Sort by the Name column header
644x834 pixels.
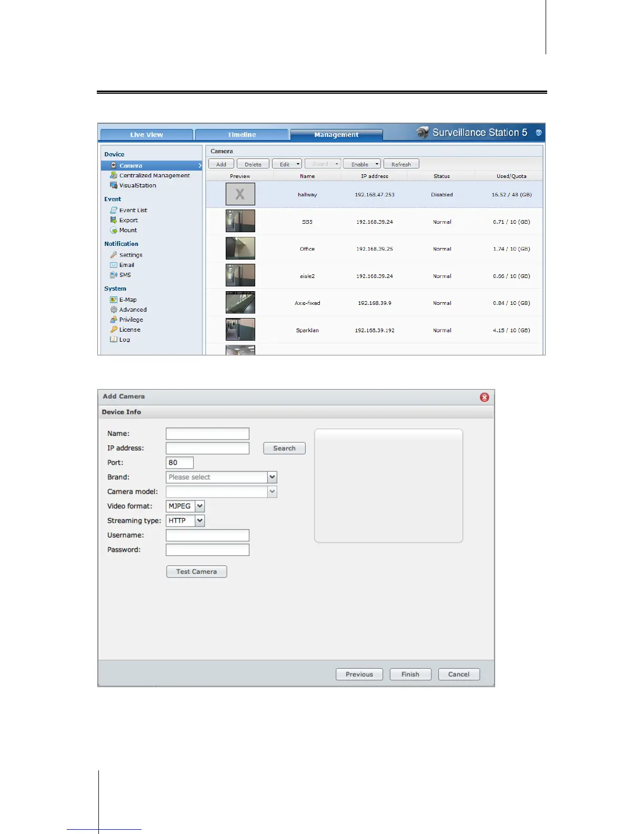tap(307, 176)
